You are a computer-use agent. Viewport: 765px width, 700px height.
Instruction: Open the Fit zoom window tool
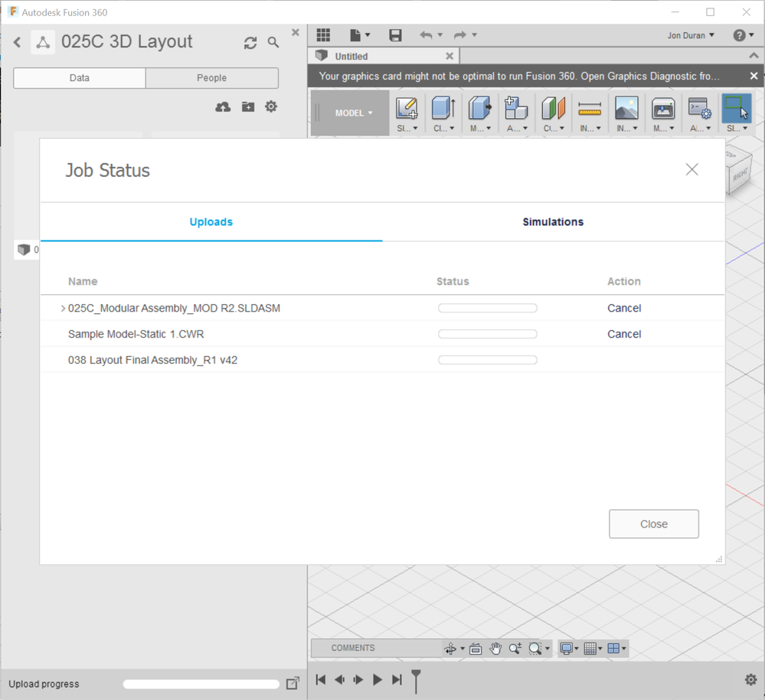click(535, 648)
